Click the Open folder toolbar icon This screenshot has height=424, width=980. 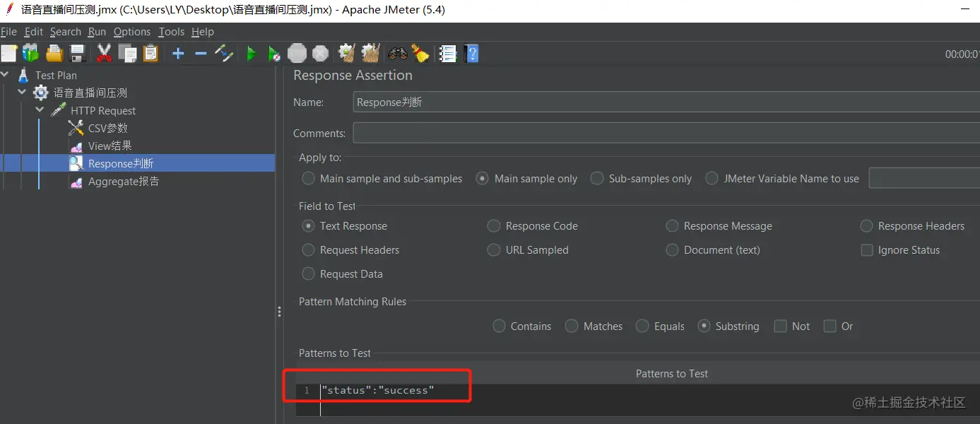(54, 53)
